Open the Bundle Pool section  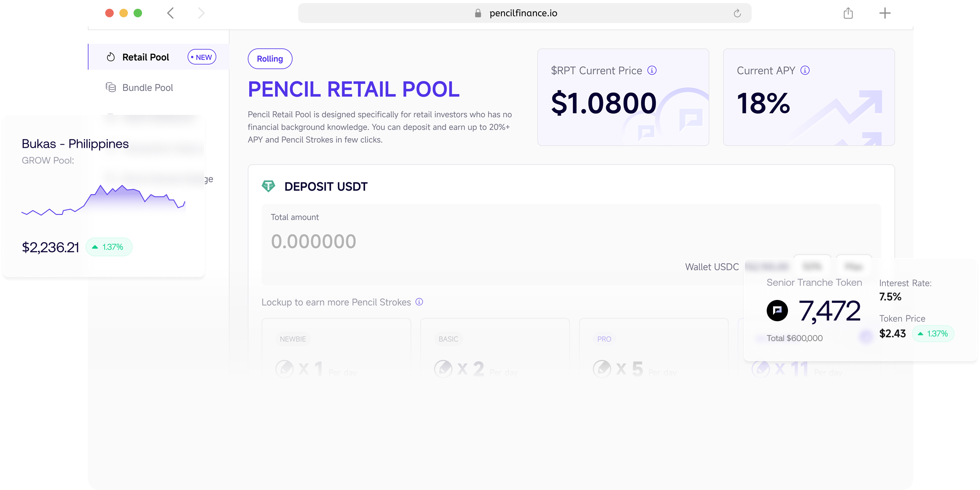147,88
